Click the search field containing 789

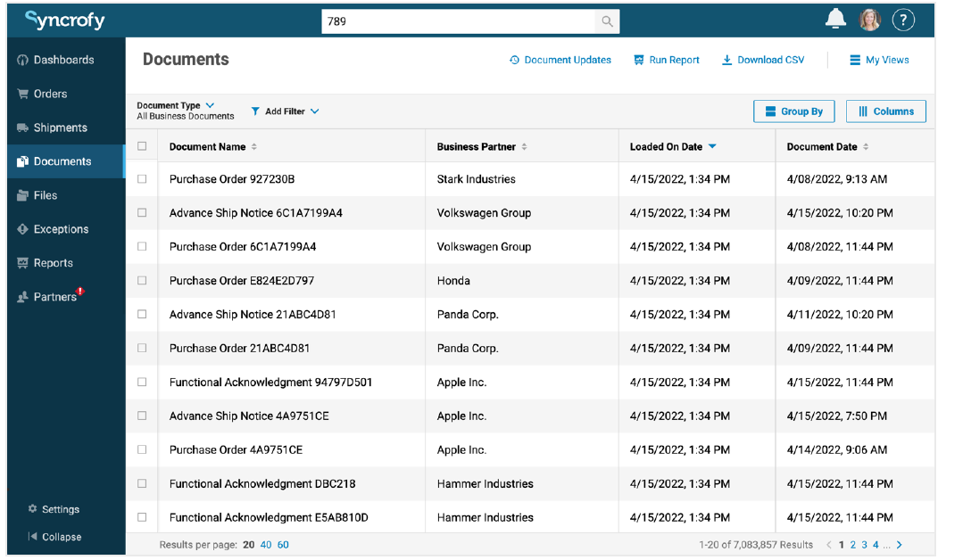coord(458,21)
